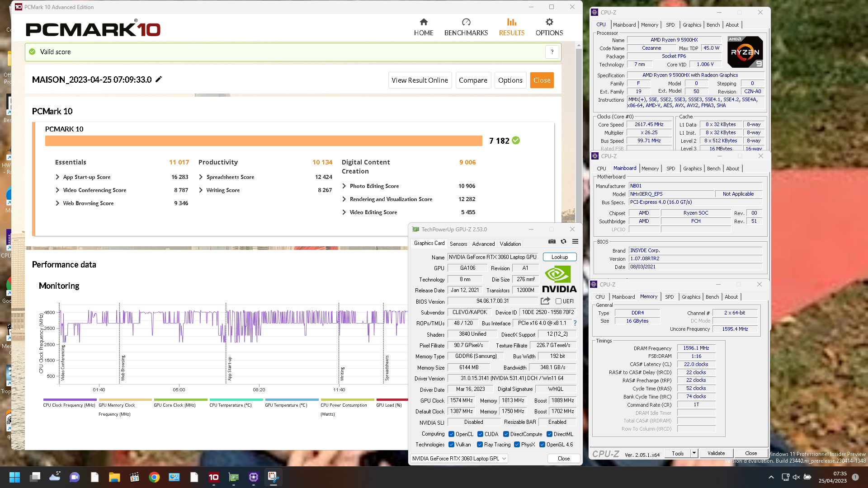Open the weather widget on the taskbar
Viewport: 868px width, 488px height.
click(x=55, y=476)
